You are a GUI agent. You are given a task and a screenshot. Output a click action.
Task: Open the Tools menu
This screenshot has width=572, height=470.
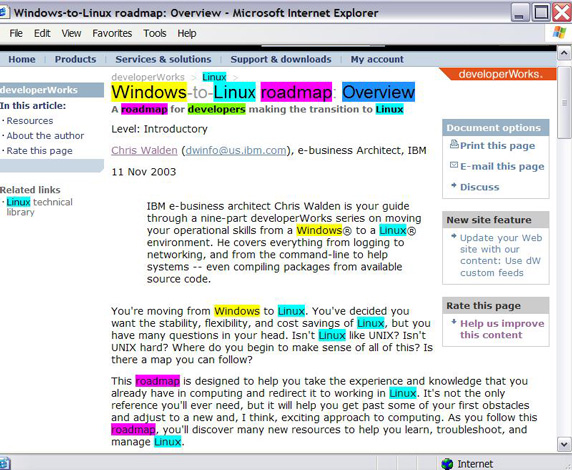click(155, 33)
